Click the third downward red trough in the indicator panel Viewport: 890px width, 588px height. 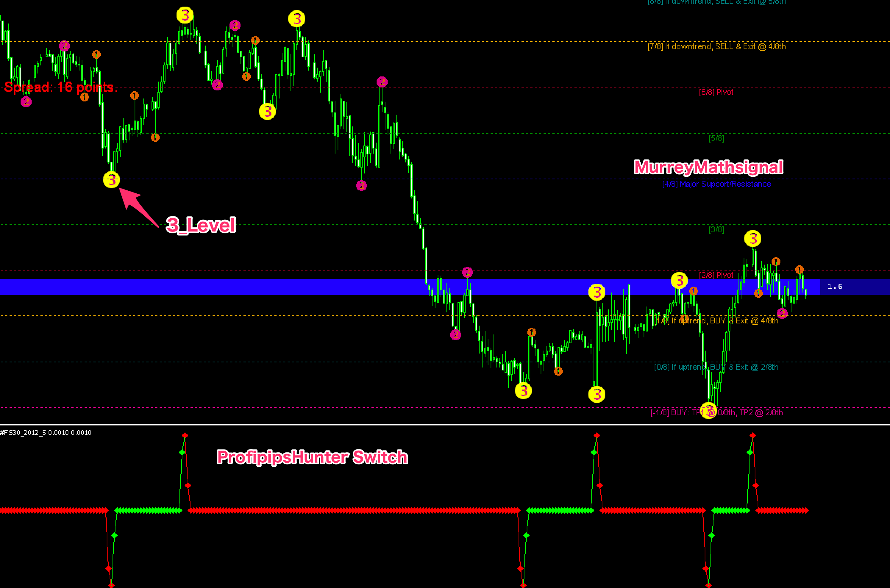tap(708, 585)
